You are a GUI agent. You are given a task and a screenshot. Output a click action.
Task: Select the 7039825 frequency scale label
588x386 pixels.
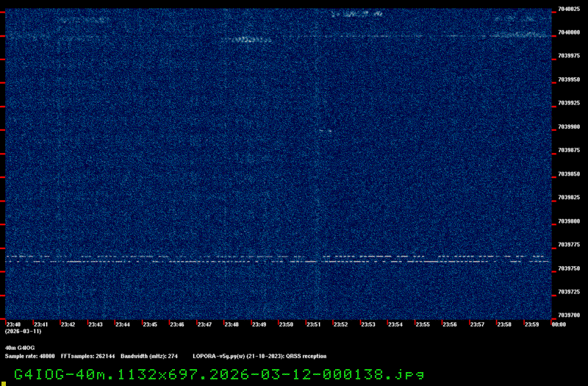[x=569, y=197]
